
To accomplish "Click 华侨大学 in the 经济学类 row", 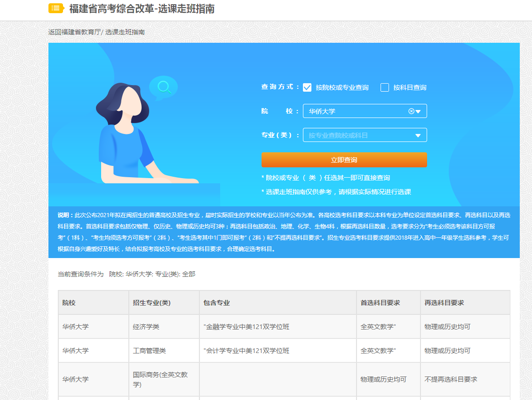I will (x=93, y=327).
